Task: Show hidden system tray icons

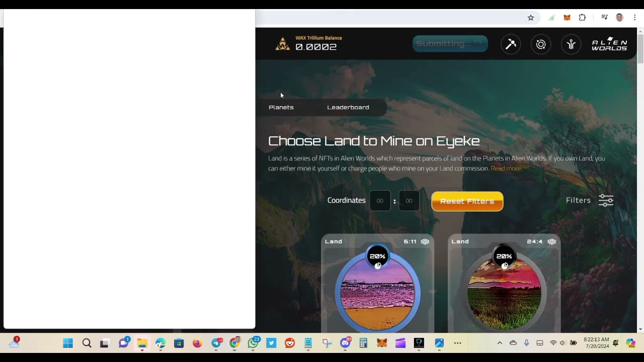Action: [500, 343]
